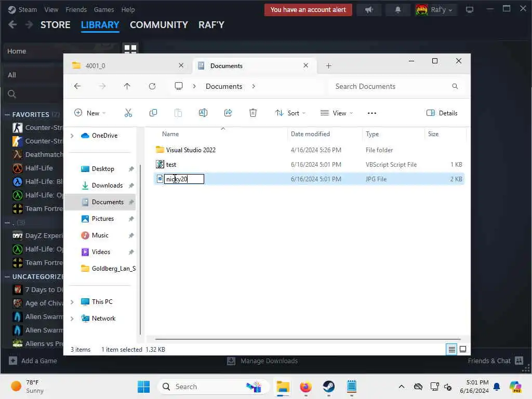Click the Cut scissors icon in Explorer toolbar
Image resolution: width=532 pixels, height=399 pixels.
click(128, 113)
